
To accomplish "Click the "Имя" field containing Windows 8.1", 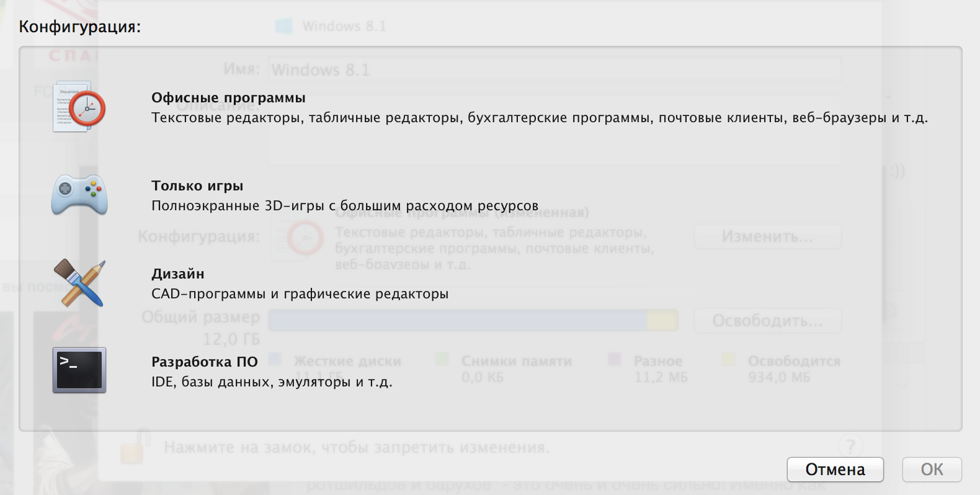I will click(555, 69).
